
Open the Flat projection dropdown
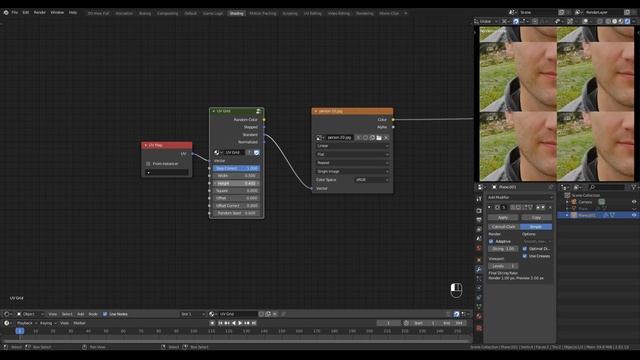[x=352, y=154]
